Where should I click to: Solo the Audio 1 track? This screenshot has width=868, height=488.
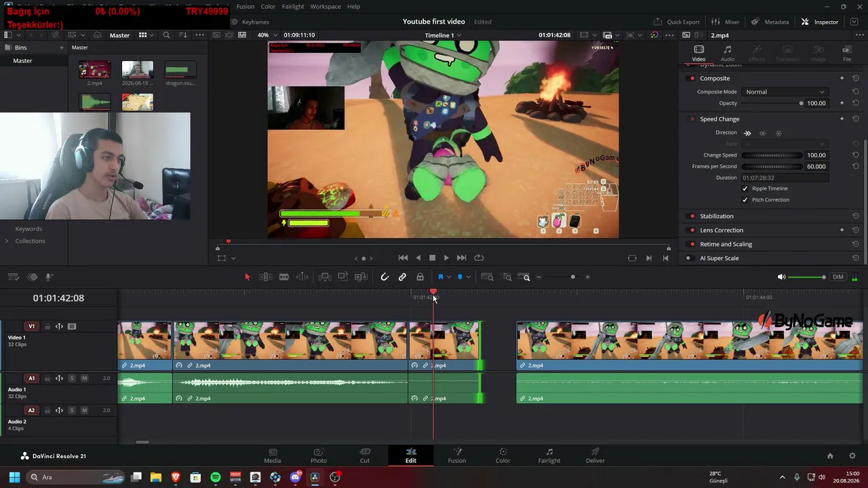click(72, 378)
